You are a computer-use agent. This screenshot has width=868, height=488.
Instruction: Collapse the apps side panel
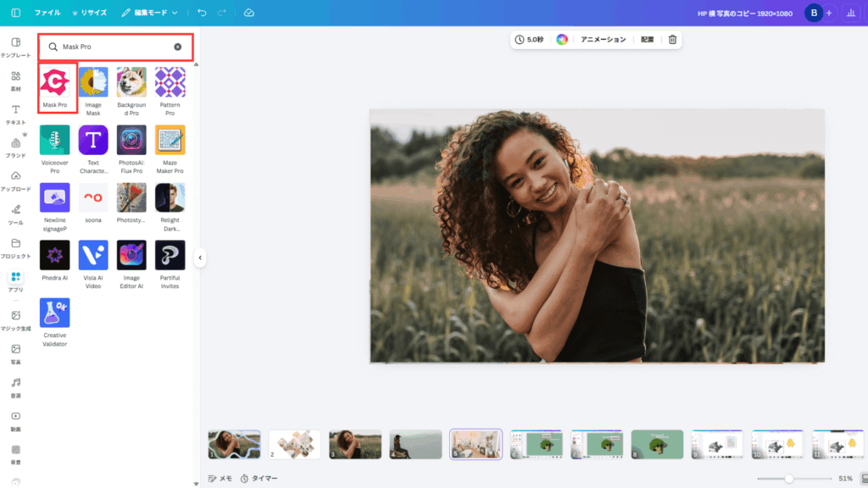(x=200, y=258)
